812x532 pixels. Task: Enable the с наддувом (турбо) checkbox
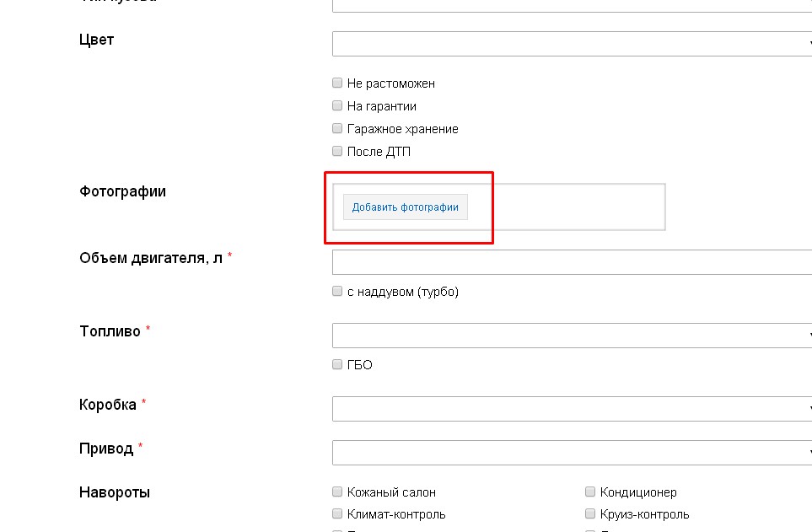click(337, 292)
